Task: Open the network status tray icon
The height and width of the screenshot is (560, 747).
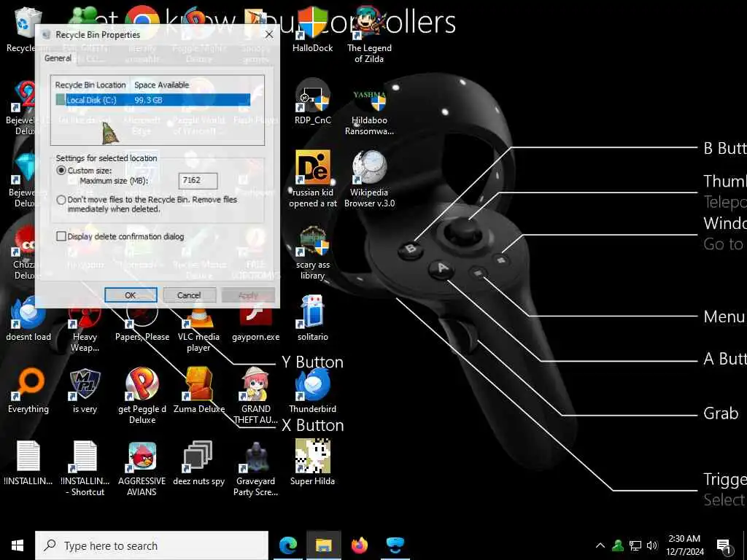Action: point(635,545)
